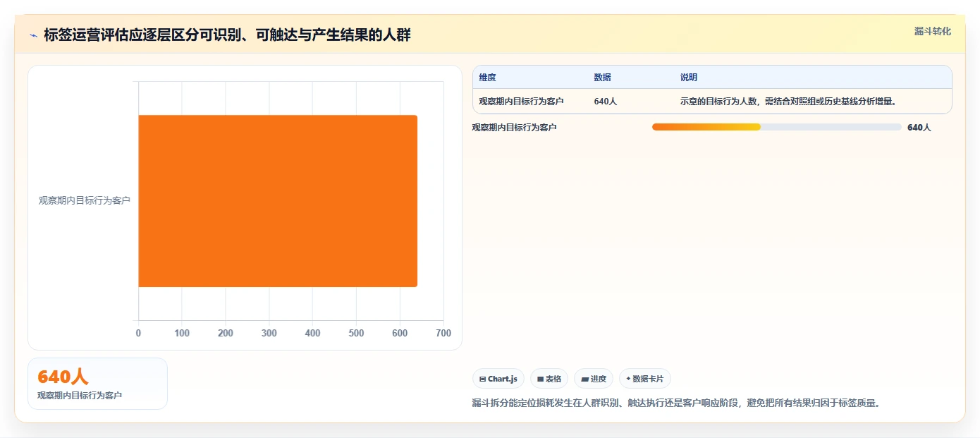Click the footer note starting with 漏斗拆分能定位损耗
This screenshot has width=980, height=438.
point(677,403)
